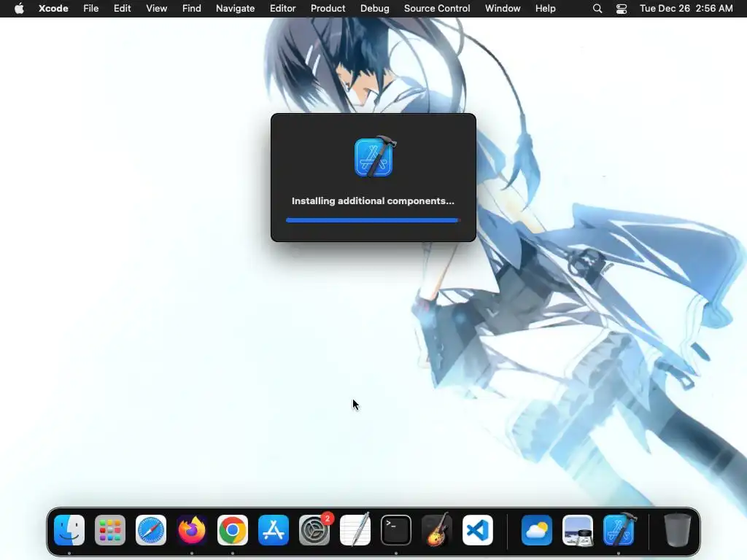The width and height of the screenshot is (747, 560).
Task: Click 'Installing additional components...' text
Action: [x=373, y=201]
